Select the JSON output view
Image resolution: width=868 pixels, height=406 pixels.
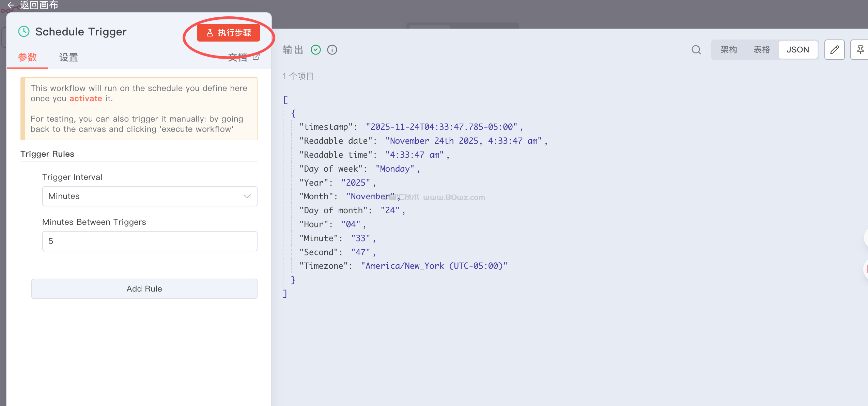pos(797,50)
